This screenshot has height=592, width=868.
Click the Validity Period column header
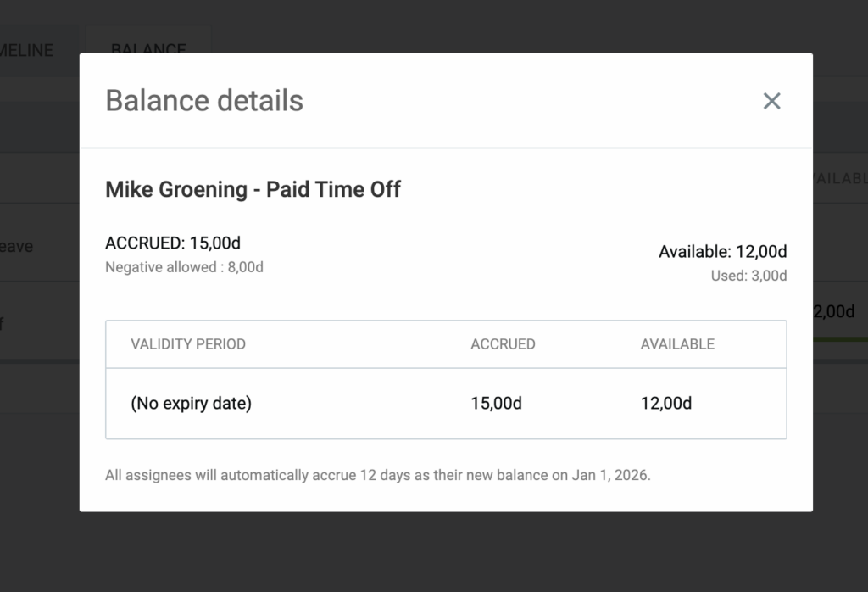pos(188,344)
